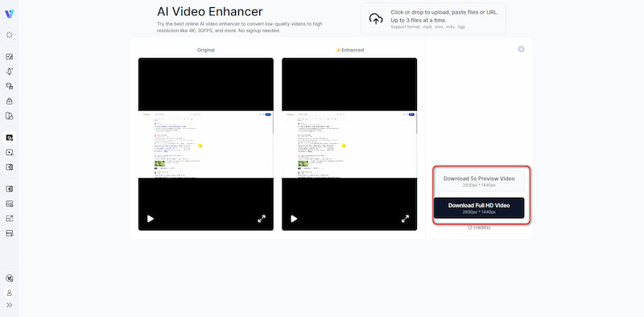Click the Original video preview frame
Viewport: 644px width, 317px height.
206,144
